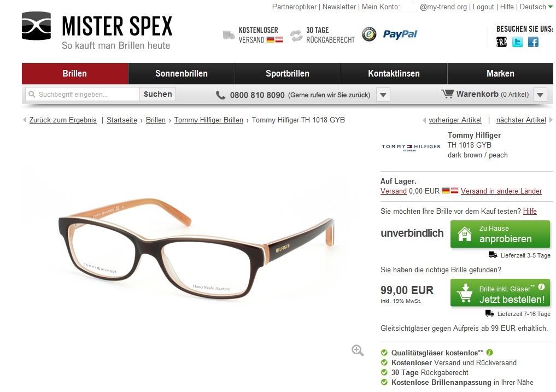
Task: Open the PayPal logo
Action: pos(400,34)
